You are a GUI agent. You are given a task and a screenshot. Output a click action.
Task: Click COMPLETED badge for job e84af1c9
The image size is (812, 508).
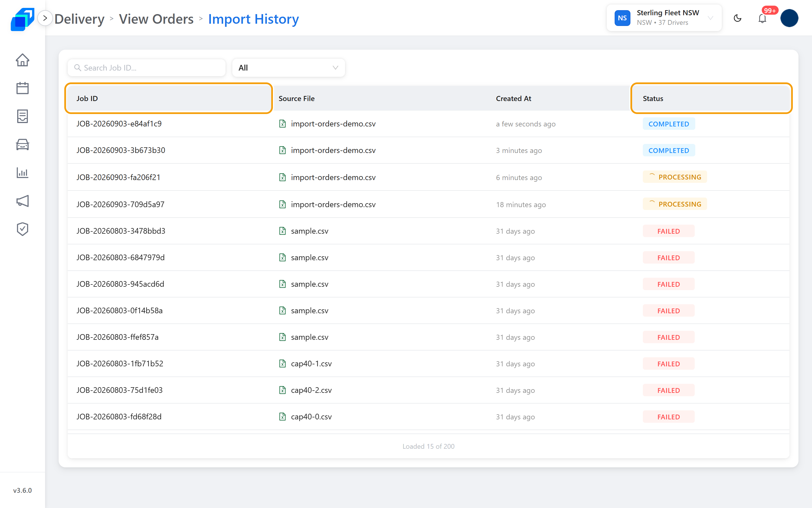point(669,124)
